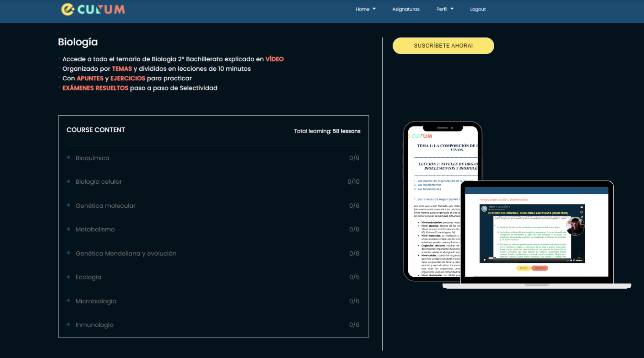Expand Biología celular with plus icon
The width and height of the screenshot is (644, 358).
pyautogui.click(x=68, y=181)
